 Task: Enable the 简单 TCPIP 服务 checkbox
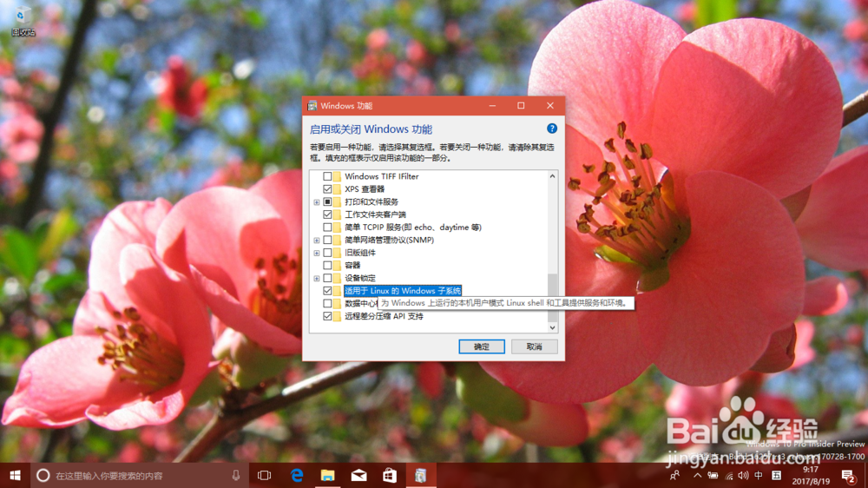(327, 228)
